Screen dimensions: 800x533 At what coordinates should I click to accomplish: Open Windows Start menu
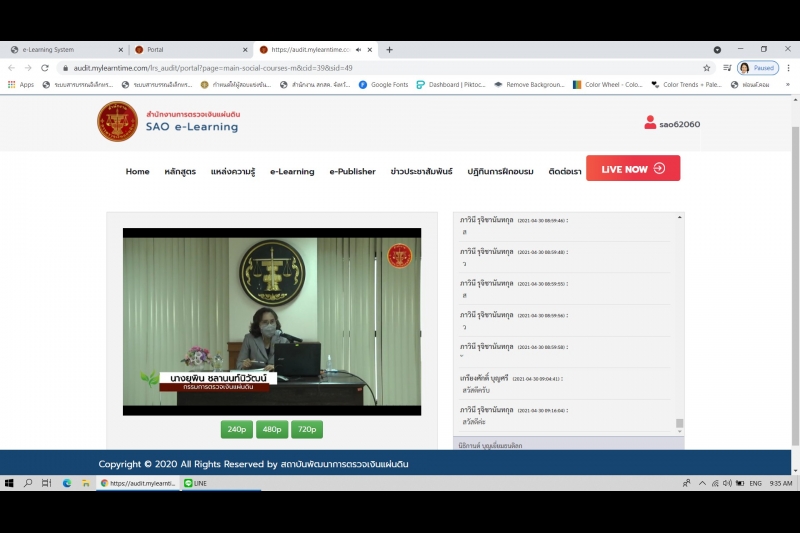click(9, 483)
